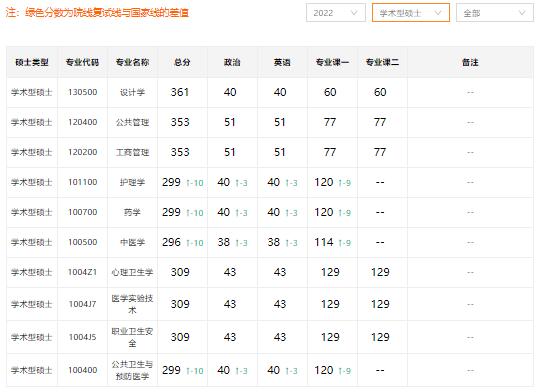Select the 设计学 major name
The image size is (538, 392).
[132, 92]
